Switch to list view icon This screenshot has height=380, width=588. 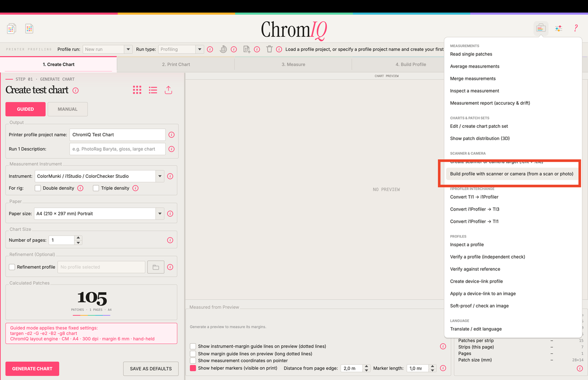coord(153,90)
